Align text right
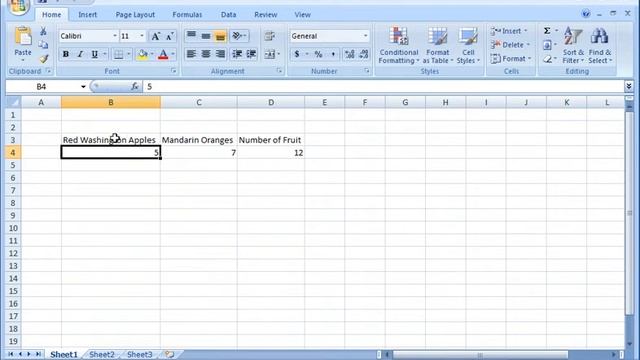Viewport: 640px width, 360px height. 220,54
